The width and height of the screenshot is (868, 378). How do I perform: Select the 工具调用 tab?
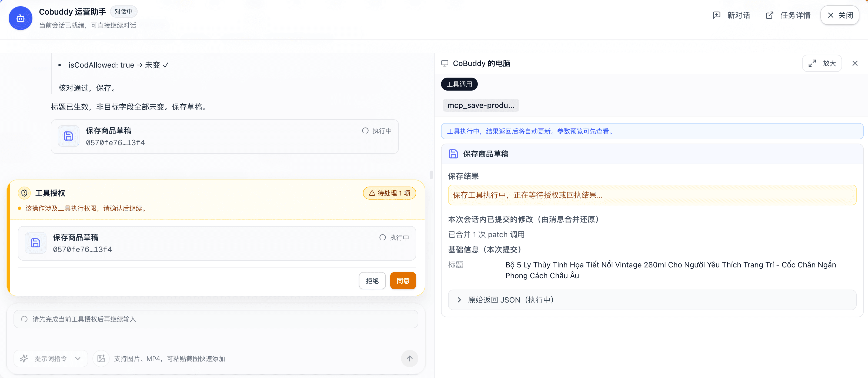459,84
